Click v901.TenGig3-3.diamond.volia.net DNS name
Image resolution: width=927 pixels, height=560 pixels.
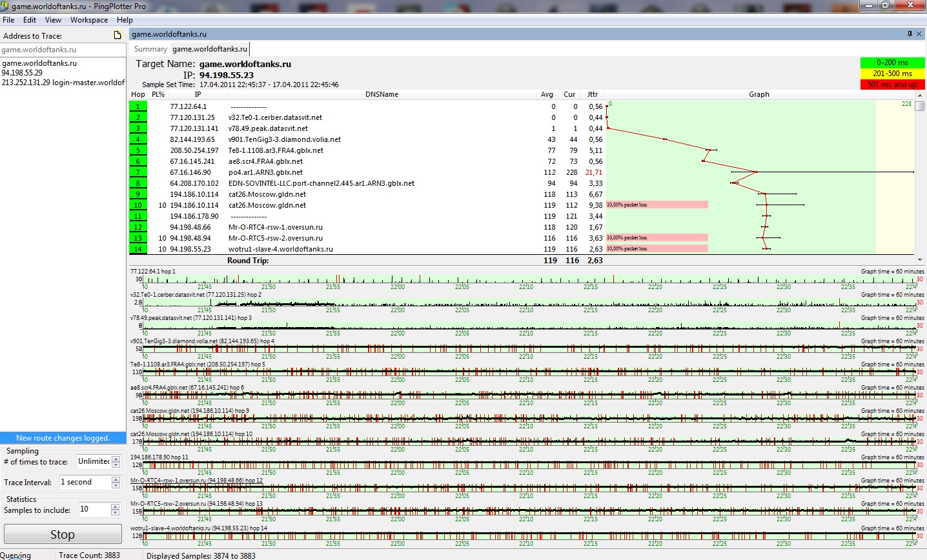(284, 139)
